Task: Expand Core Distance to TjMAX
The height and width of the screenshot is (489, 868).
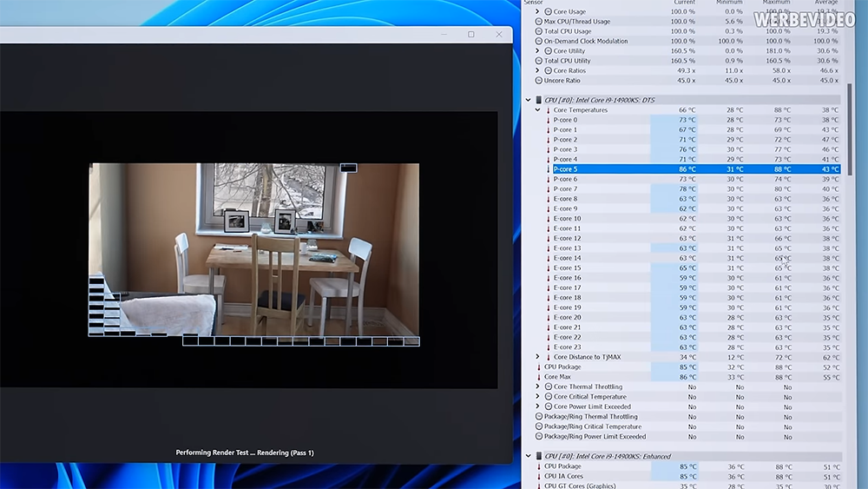Action: click(537, 357)
